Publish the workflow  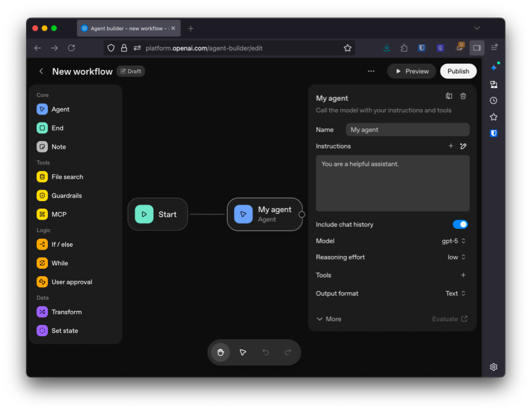coord(458,70)
